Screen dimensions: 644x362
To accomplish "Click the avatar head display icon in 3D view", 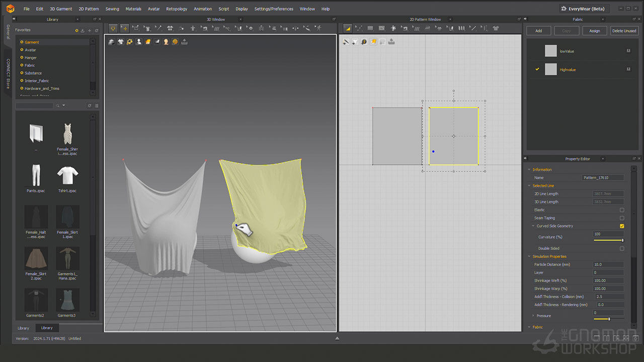I will (166, 42).
